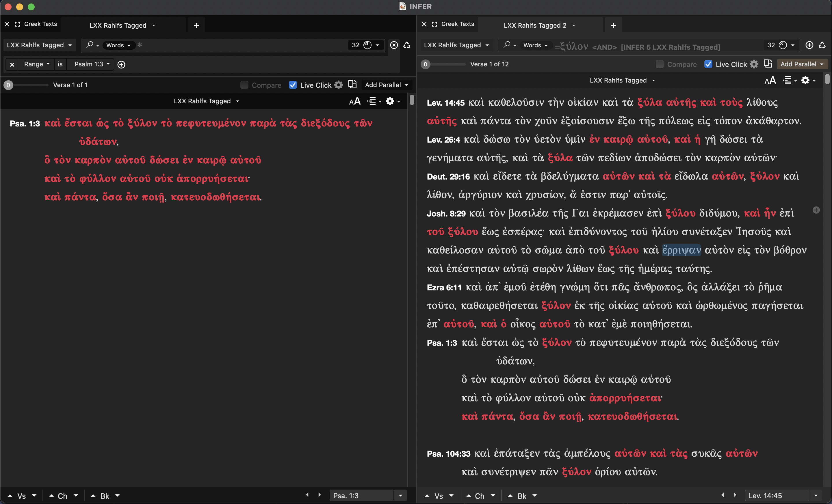Expand the left Words search mode dropdown
This screenshot has width=832, height=504.
coord(118,45)
